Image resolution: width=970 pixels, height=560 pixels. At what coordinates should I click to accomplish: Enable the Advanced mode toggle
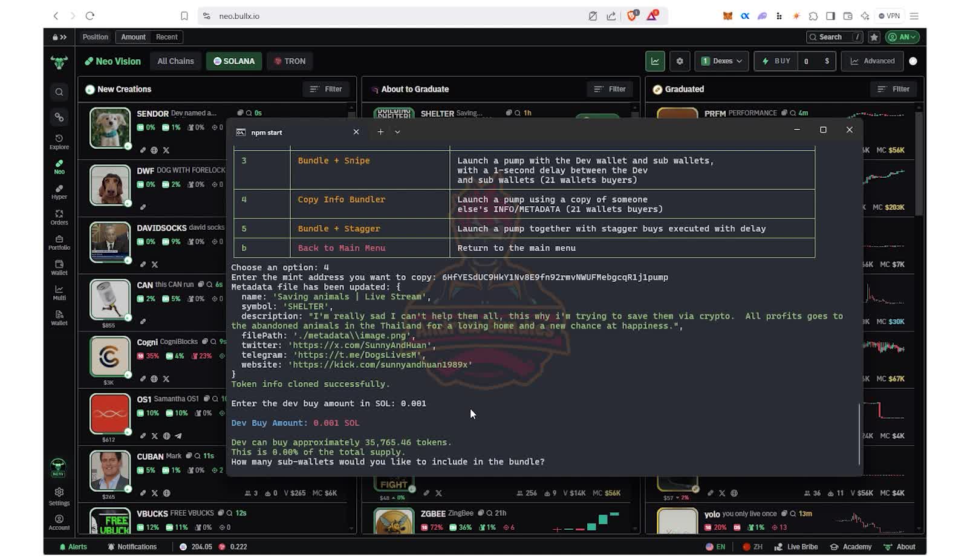click(871, 60)
